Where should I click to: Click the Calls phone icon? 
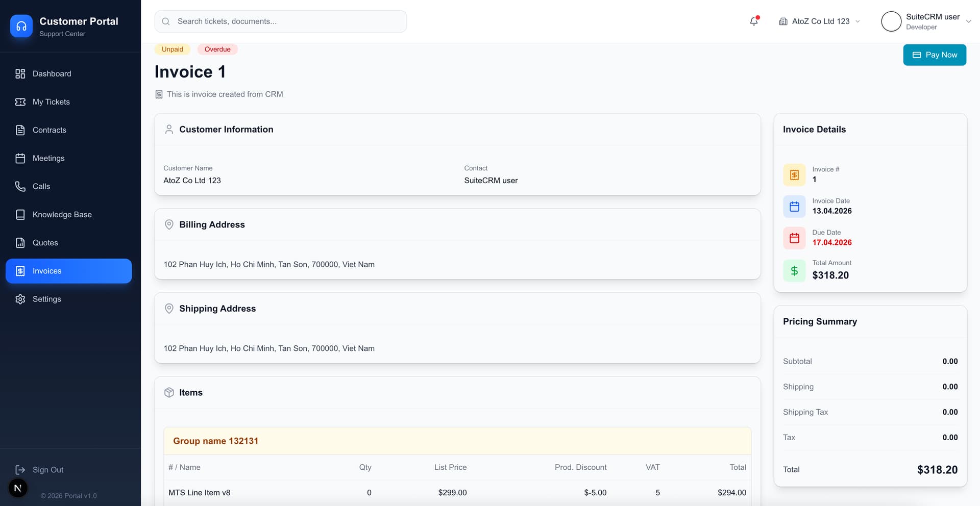coord(20,187)
